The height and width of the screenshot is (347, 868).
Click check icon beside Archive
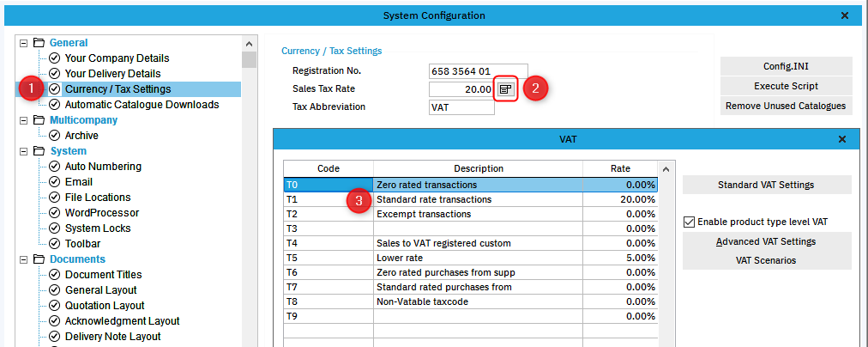click(55, 135)
